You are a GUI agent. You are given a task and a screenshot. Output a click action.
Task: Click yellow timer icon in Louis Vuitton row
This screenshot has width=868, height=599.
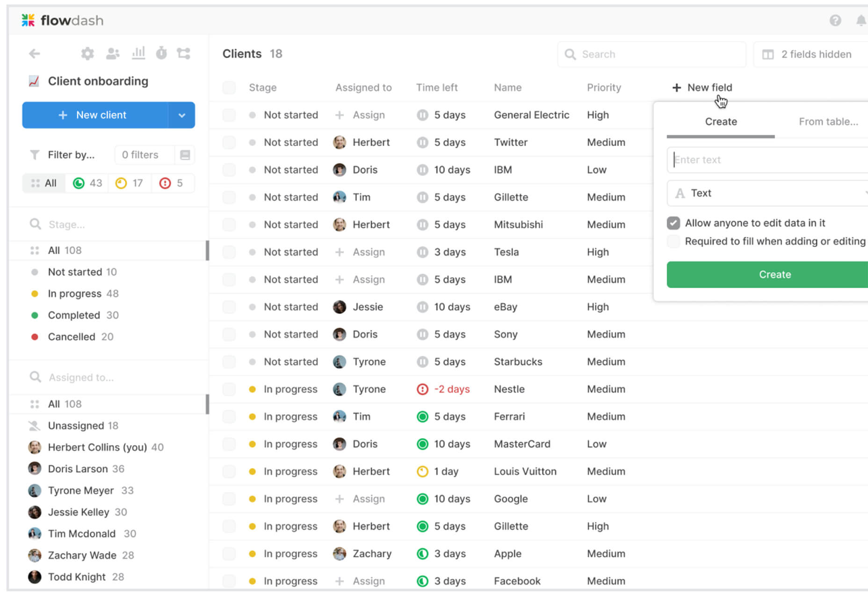(x=422, y=472)
